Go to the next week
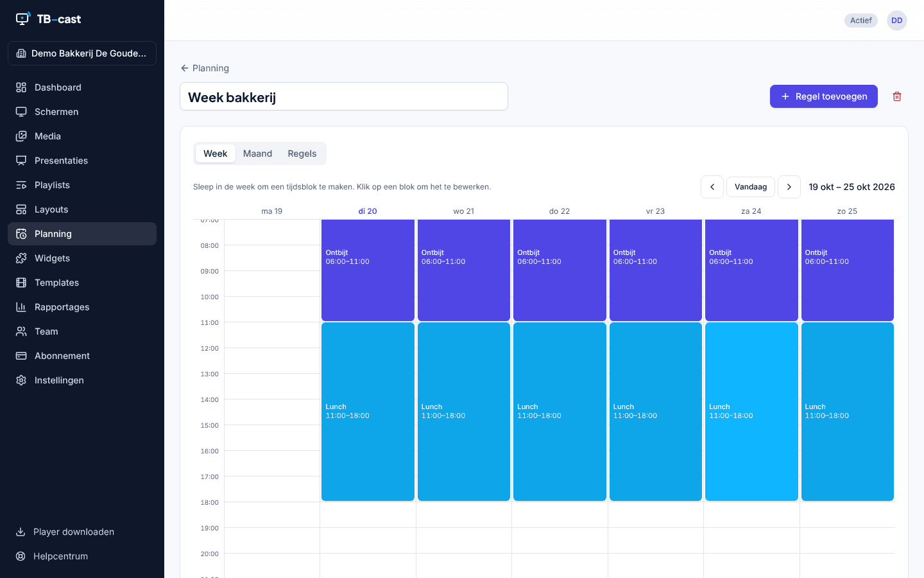 pos(789,187)
